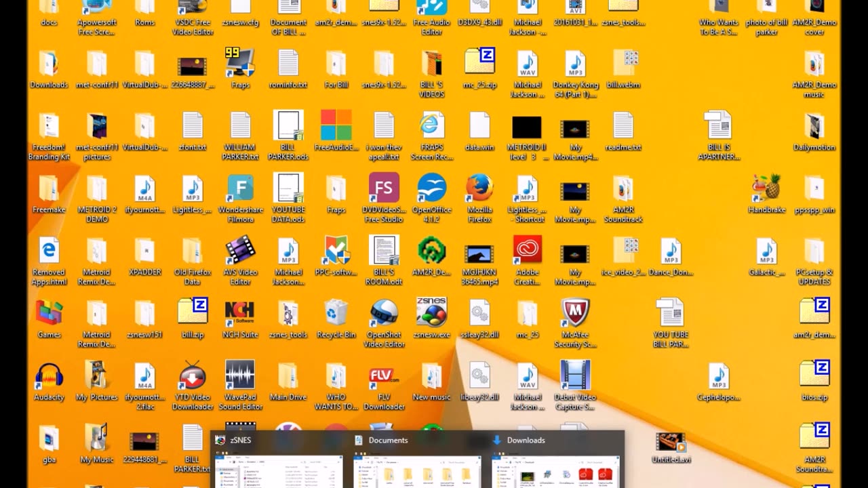Open the New music folder
Screen dimensions: 868x488
pyautogui.click(x=431, y=378)
